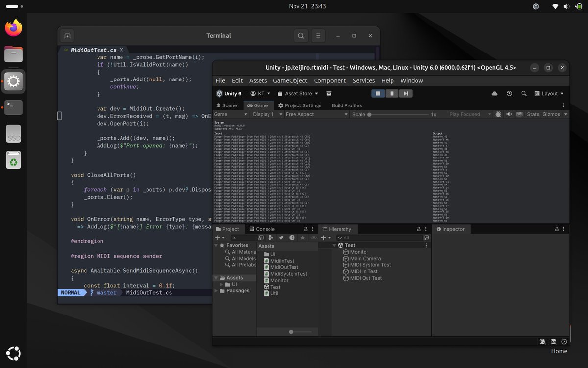The height and width of the screenshot is (368, 588).
Task: Click the Unity search magnifier icon
Action: [x=524, y=93]
